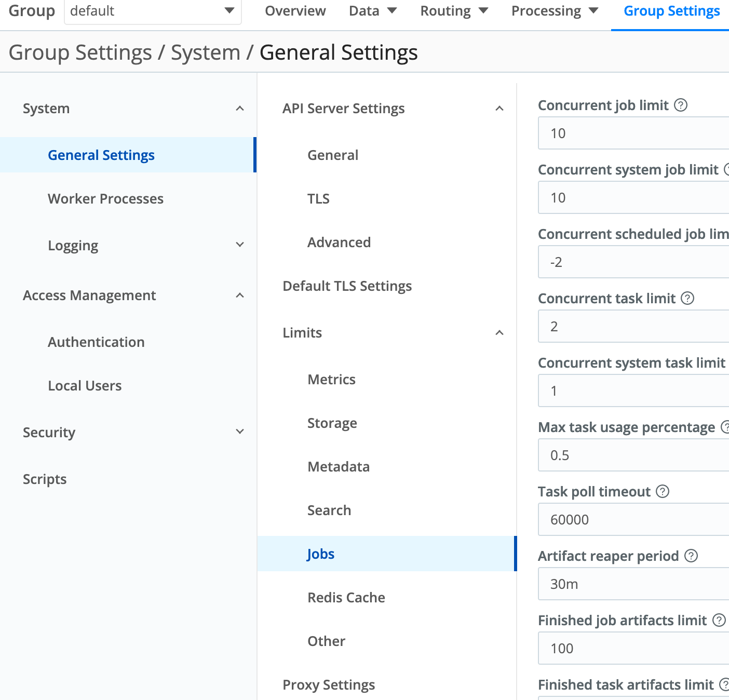This screenshot has width=729, height=700.
Task: Select the Metrics limits page
Action: pos(331,379)
